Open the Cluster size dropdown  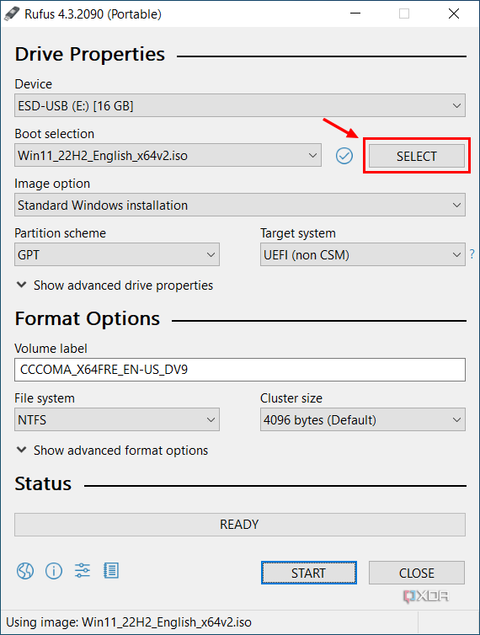pyautogui.click(x=363, y=420)
